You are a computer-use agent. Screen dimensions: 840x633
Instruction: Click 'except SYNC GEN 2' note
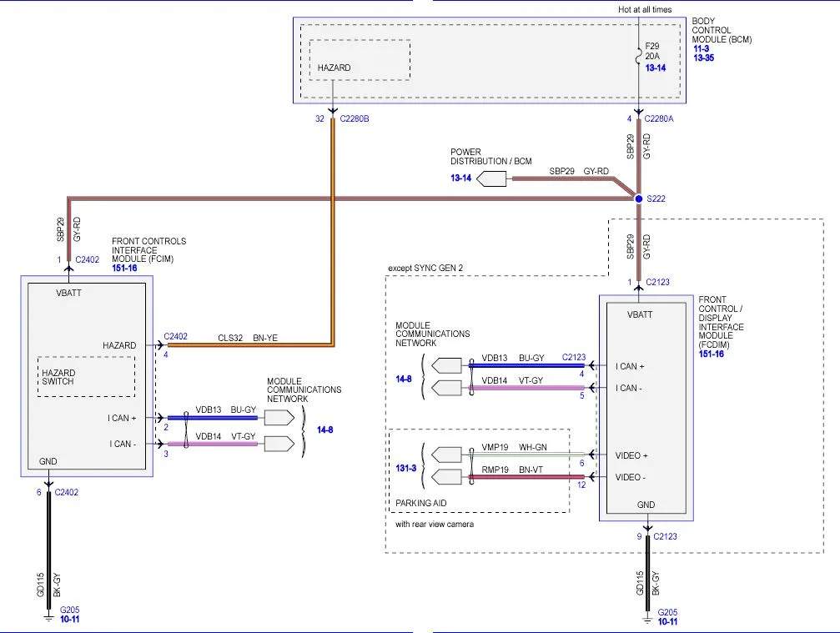[x=425, y=268]
